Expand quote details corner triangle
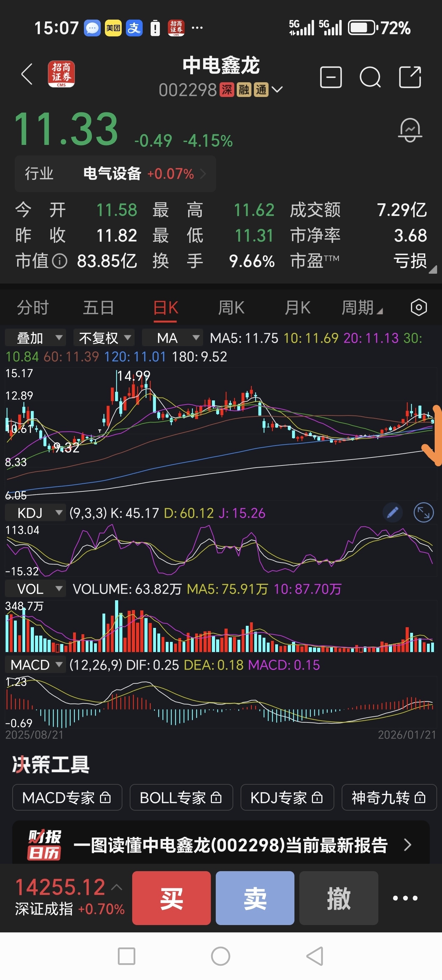The height and width of the screenshot is (980, 442). (433, 269)
